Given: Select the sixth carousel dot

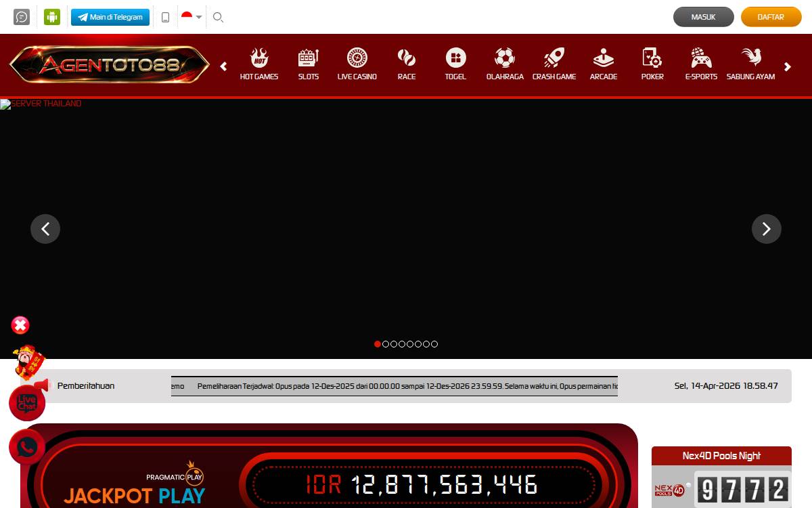Looking at the screenshot, I should (418, 344).
